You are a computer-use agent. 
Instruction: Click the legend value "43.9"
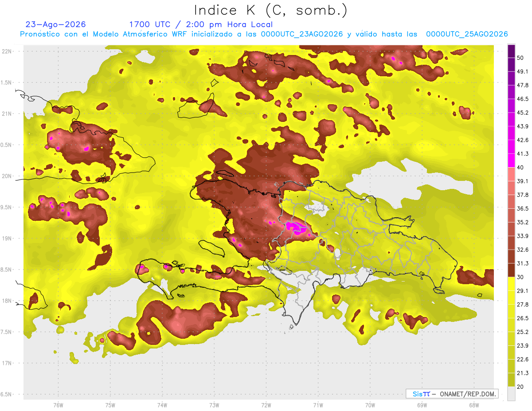coord(523,126)
